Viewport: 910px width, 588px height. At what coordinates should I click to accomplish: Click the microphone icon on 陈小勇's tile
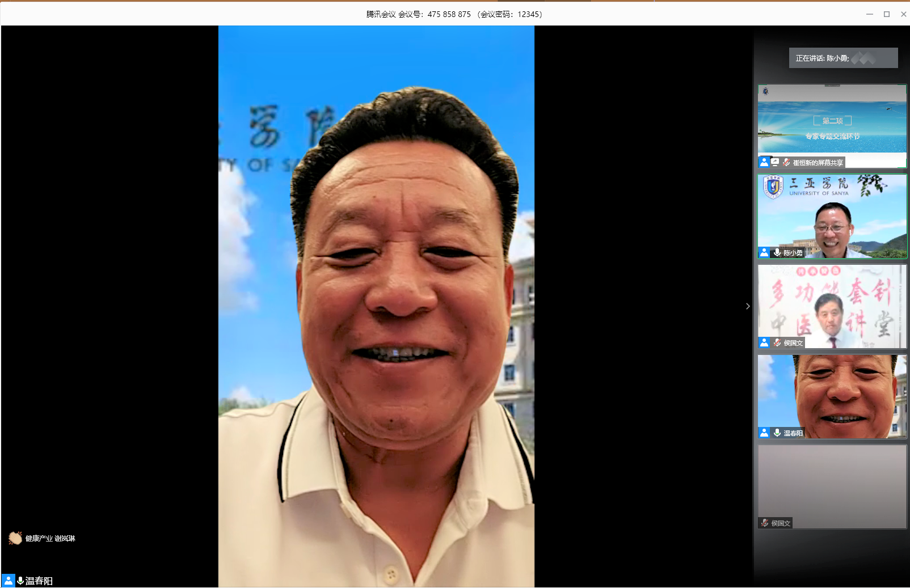pos(777,252)
